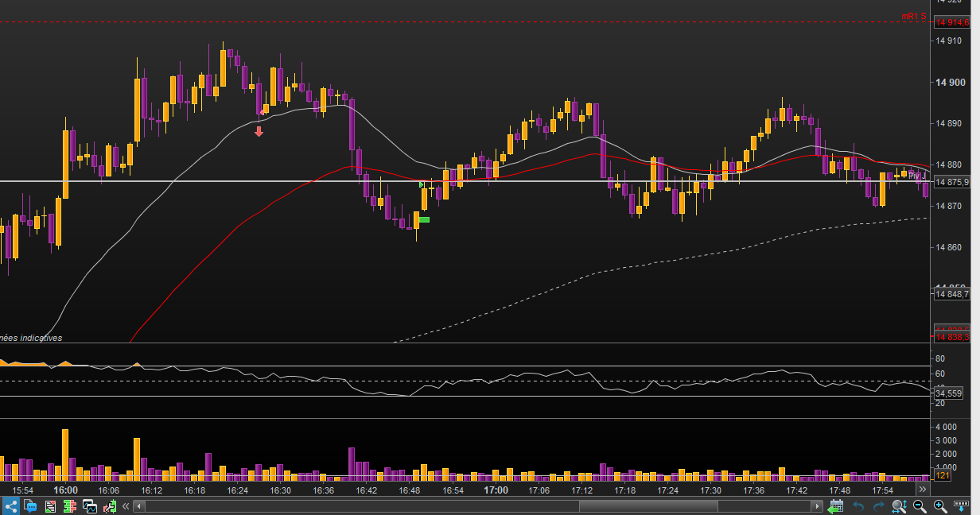Click the 34,559 RSI value label
980x515 pixels.
947,393
